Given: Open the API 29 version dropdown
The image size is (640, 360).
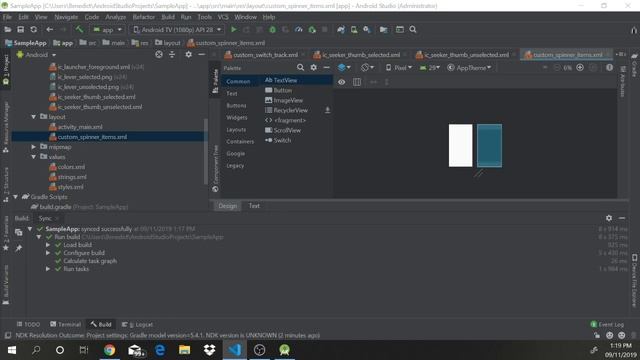Looking at the screenshot, I should pos(429,68).
